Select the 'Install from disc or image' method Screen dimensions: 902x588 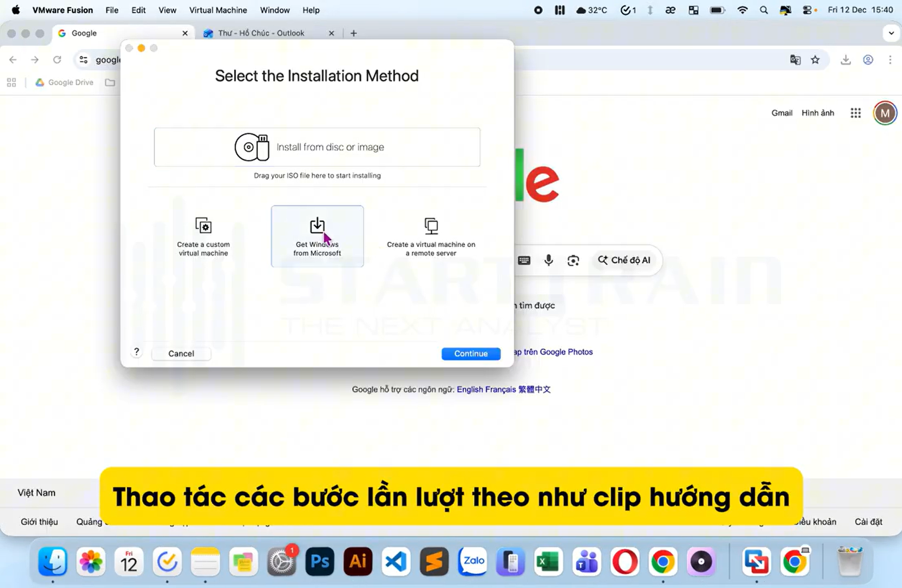317,147
